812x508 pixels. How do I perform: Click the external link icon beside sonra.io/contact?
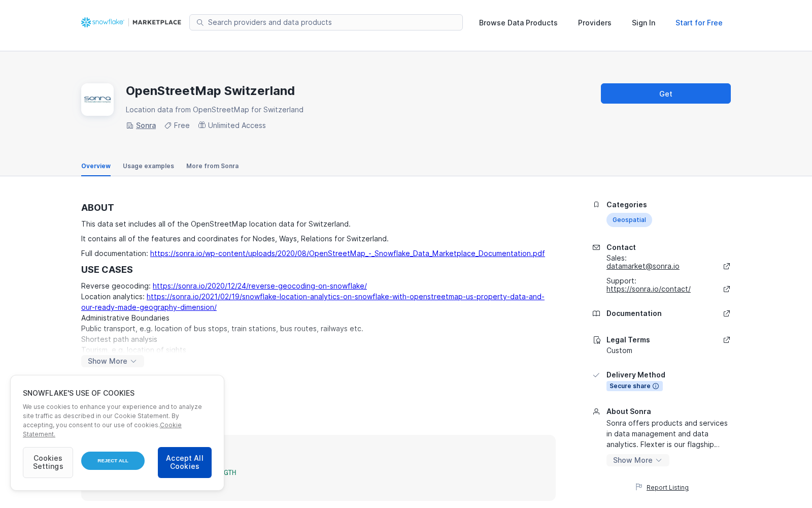coord(727,289)
